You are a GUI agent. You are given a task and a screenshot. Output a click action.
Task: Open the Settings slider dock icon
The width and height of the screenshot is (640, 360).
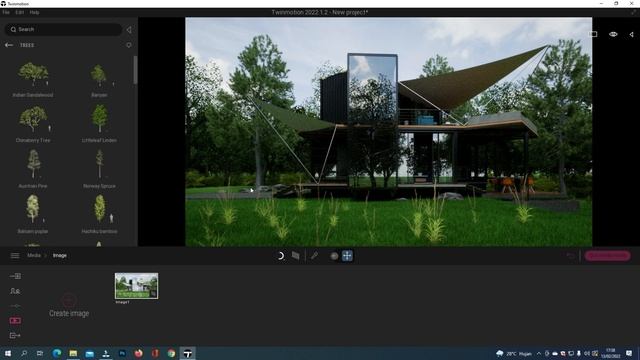15,306
